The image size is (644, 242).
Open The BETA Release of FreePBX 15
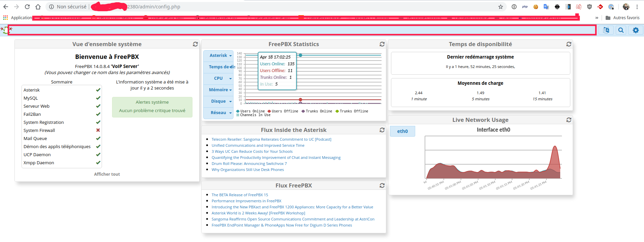pyautogui.click(x=240, y=195)
